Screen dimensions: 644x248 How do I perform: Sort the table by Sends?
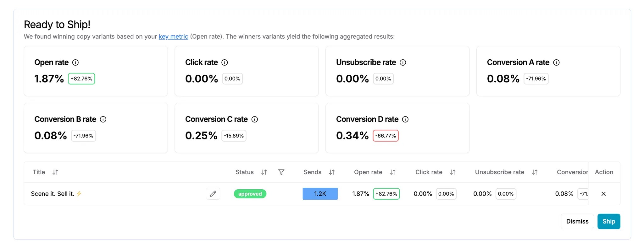[332, 172]
